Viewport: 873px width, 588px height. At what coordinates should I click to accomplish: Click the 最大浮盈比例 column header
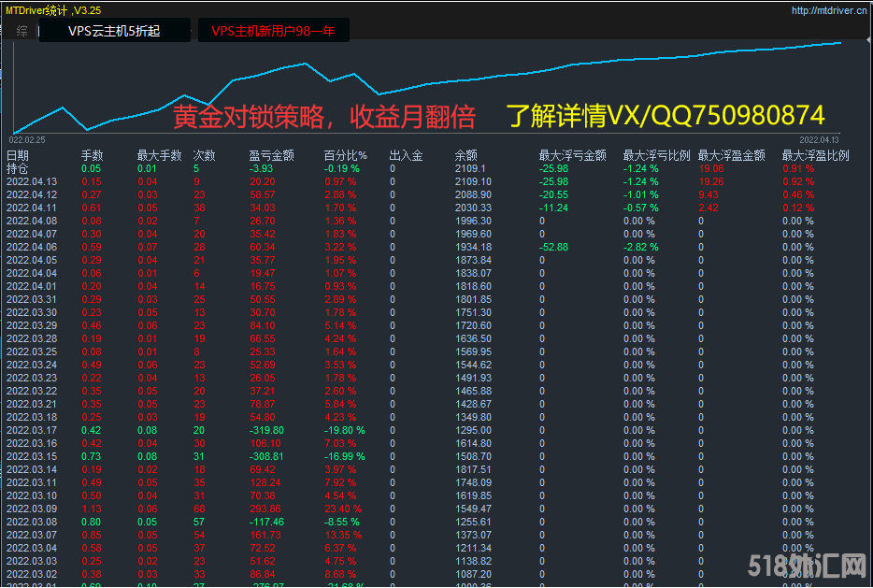(x=815, y=155)
